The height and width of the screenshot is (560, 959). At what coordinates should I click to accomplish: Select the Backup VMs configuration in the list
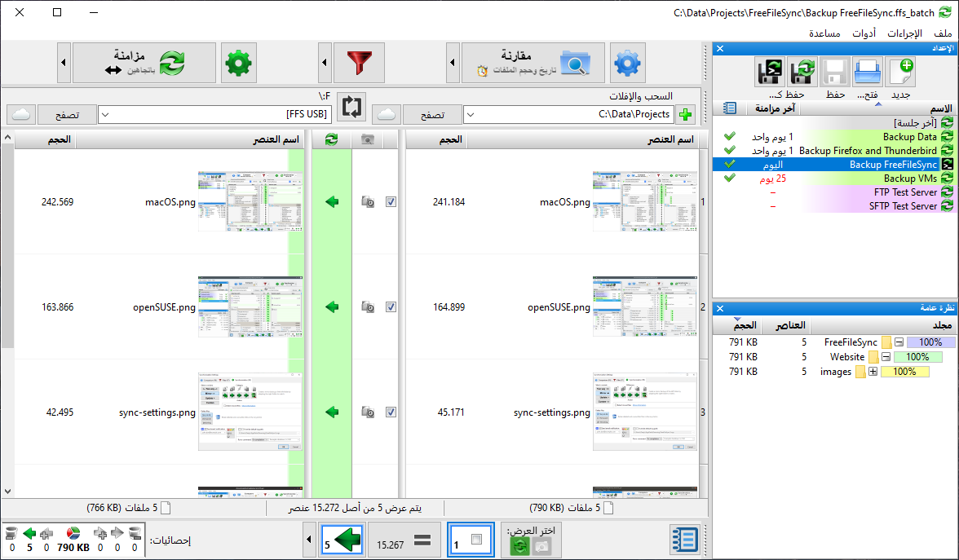[x=910, y=179]
